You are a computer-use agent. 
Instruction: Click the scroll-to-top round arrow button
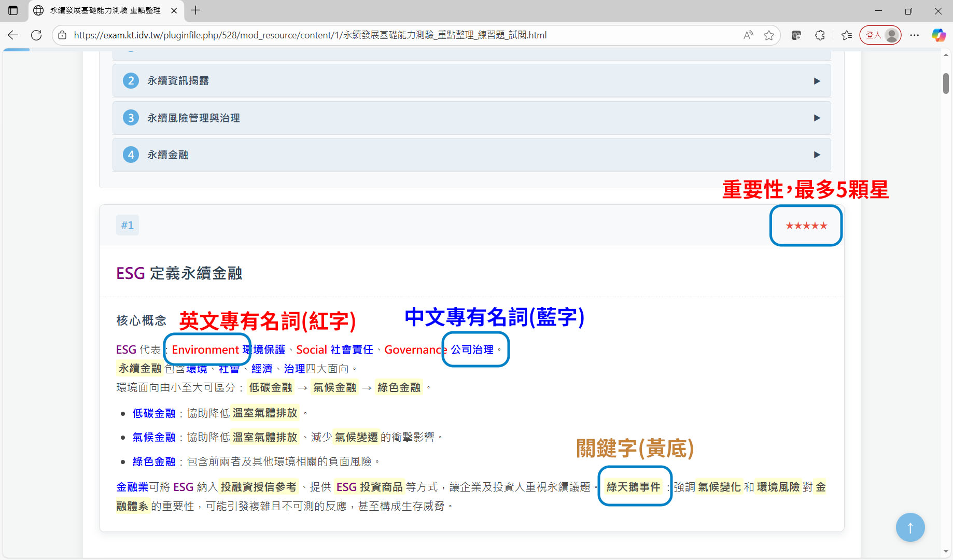click(910, 527)
